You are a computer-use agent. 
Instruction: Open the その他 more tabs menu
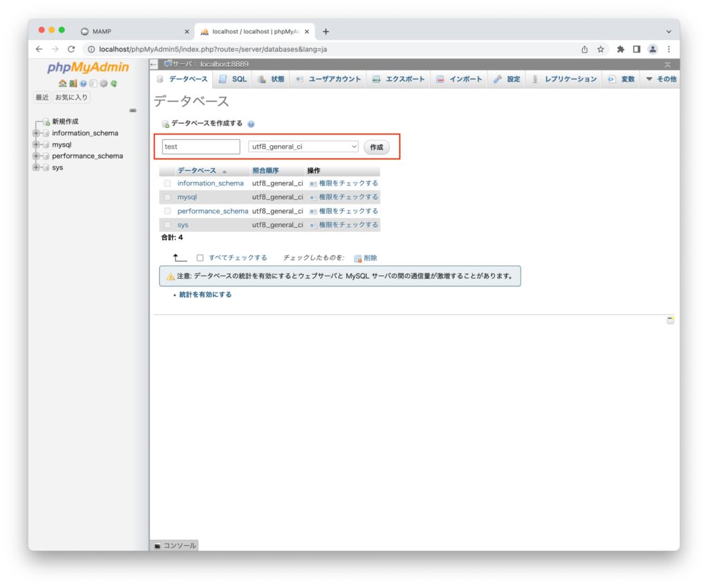[660, 80]
